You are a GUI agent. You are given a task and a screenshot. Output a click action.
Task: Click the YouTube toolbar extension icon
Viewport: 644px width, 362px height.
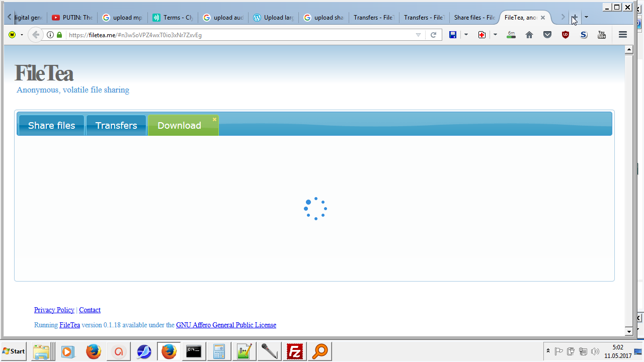602,35
